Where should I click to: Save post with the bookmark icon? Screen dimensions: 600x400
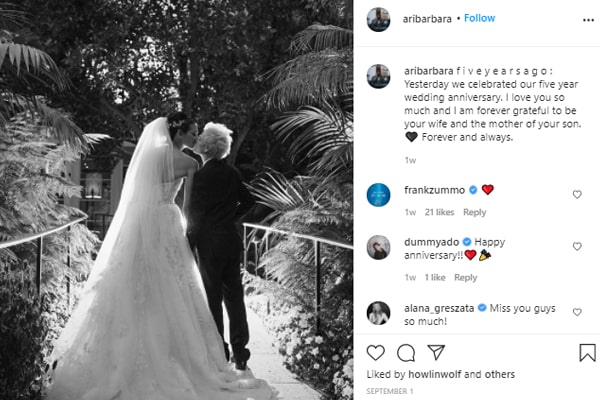587,353
